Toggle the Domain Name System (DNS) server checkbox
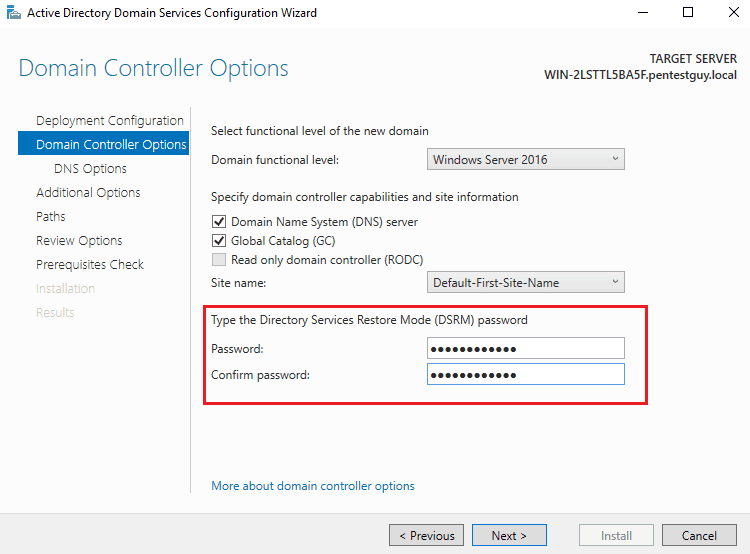This screenshot has width=750, height=554. [219, 222]
